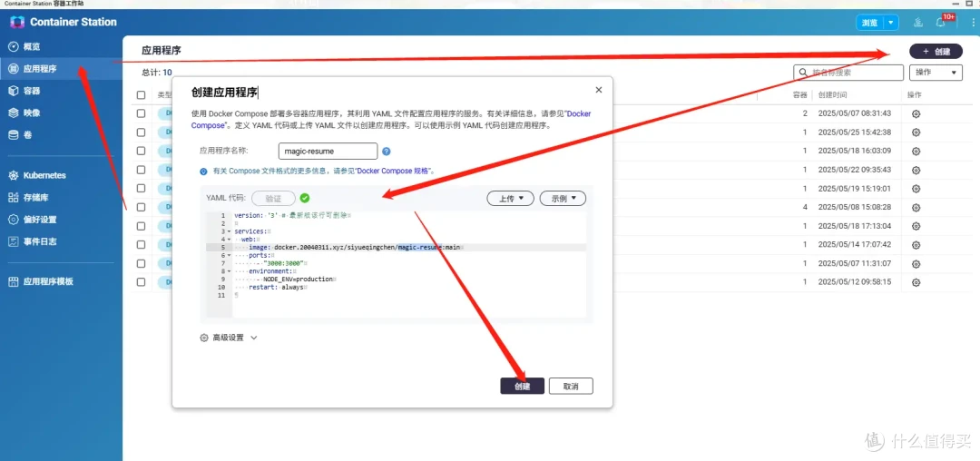Open gear actions for row 2025/05/22 09:35:43
The image size is (980, 461).
[x=916, y=170]
